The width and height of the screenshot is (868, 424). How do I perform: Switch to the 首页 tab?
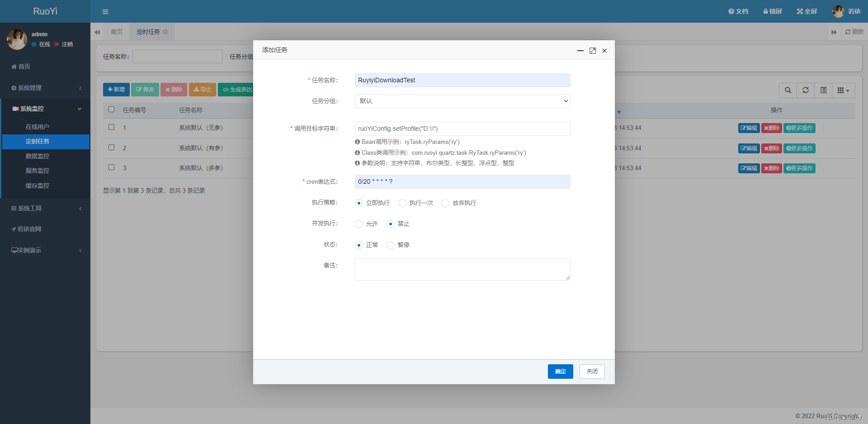[117, 32]
